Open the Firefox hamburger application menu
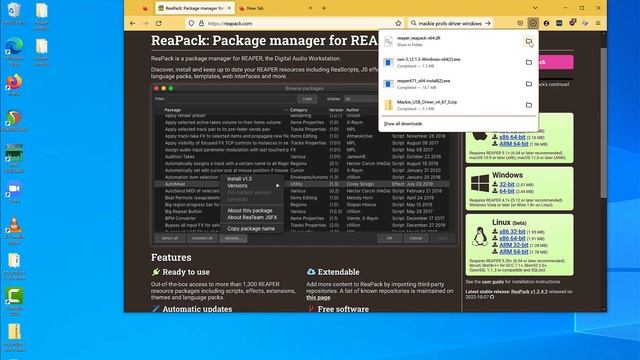 pyautogui.click(x=598, y=24)
